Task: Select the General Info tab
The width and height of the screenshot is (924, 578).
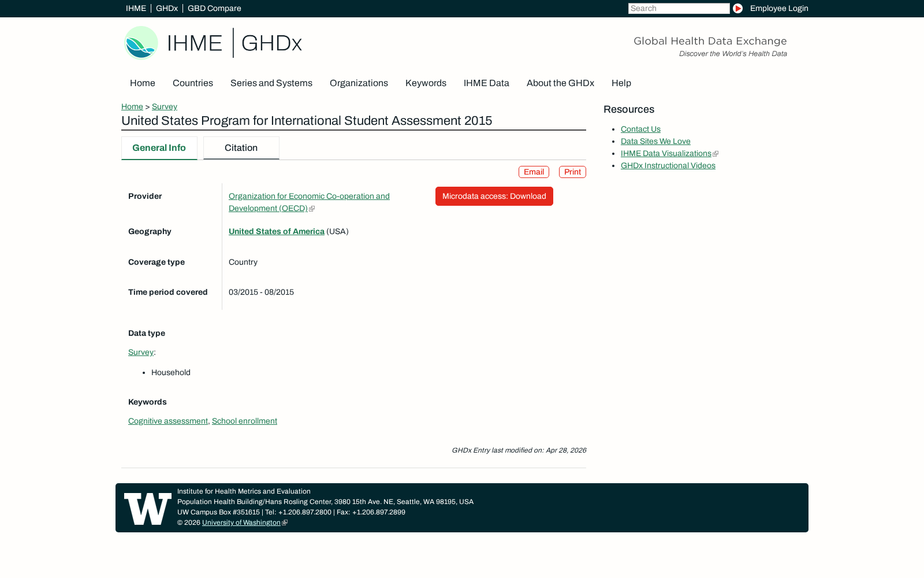Action: (x=159, y=148)
